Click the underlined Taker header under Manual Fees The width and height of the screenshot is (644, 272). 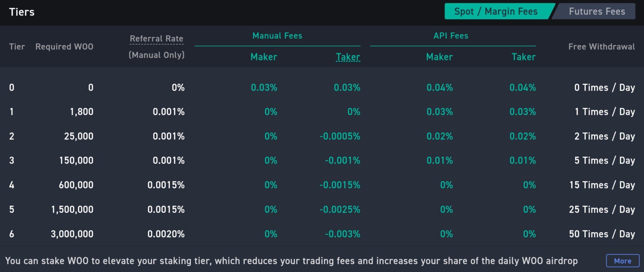pyautogui.click(x=348, y=57)
